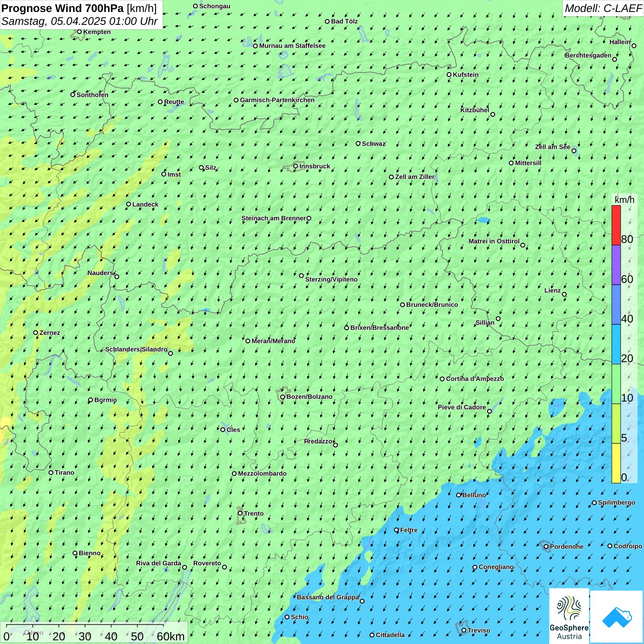Click the 'Matrei in Osttirol' label

[x=494, y=241]
